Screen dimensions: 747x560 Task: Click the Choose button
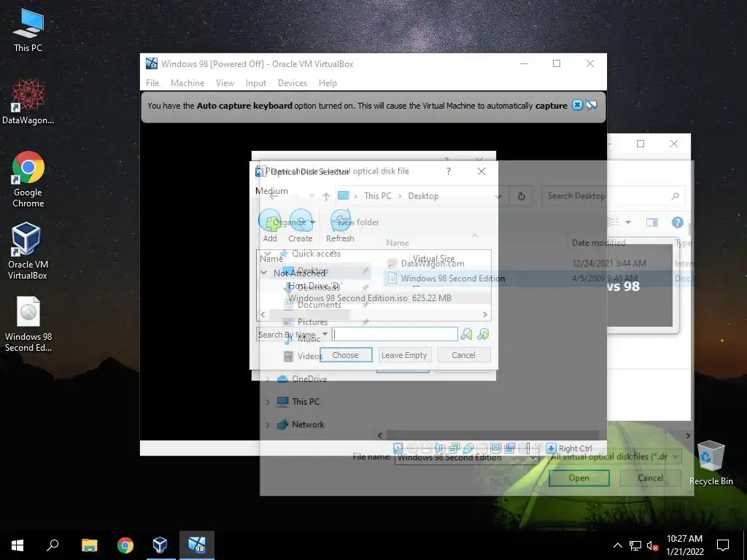tap(345, 355)
